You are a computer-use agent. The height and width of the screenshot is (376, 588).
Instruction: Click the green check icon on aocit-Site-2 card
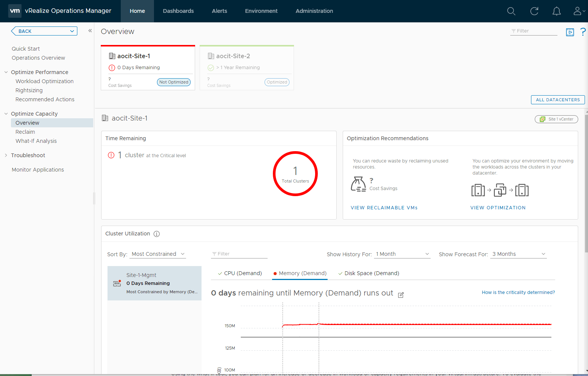pyautogui.click(x=211, y=68)
